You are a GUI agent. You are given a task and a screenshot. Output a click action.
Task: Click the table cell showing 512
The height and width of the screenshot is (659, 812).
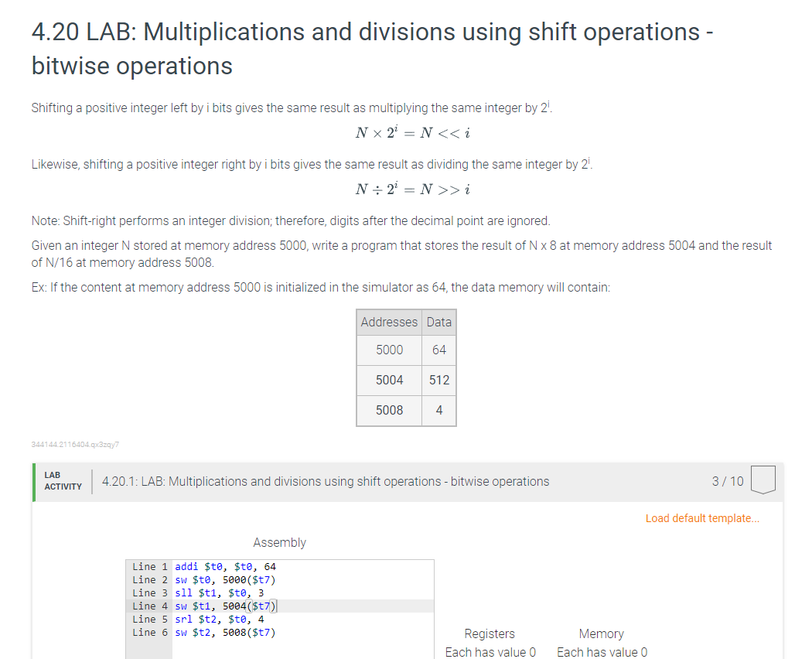tap(438, 380)
